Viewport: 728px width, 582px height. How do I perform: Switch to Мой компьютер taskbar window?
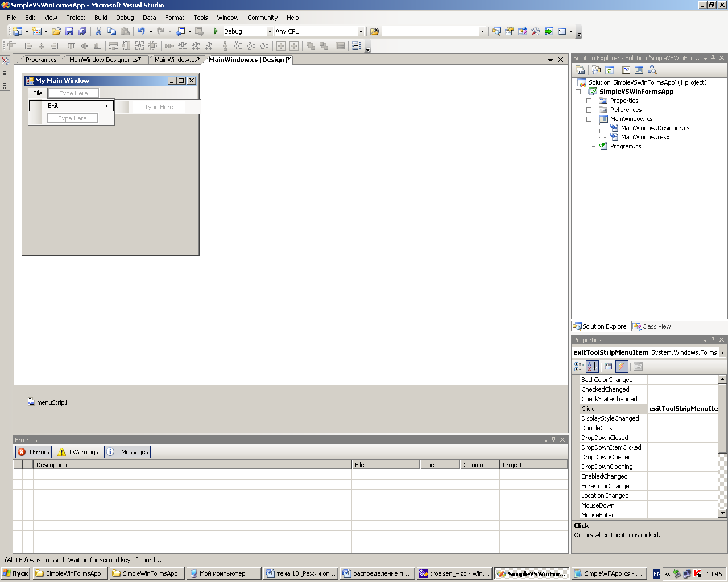(x=224, y=573)
